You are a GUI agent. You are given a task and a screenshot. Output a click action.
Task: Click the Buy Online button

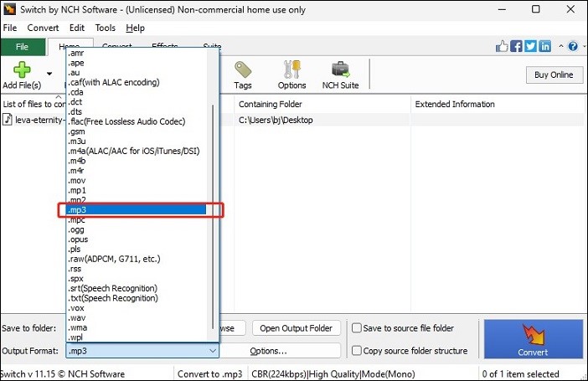pos(554,75)
